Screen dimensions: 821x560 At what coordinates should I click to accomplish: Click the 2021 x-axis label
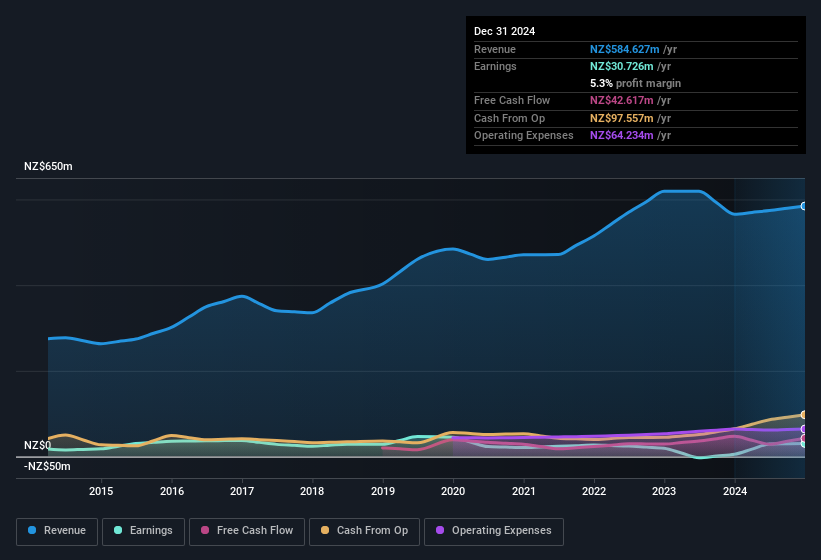coord(524,491)
